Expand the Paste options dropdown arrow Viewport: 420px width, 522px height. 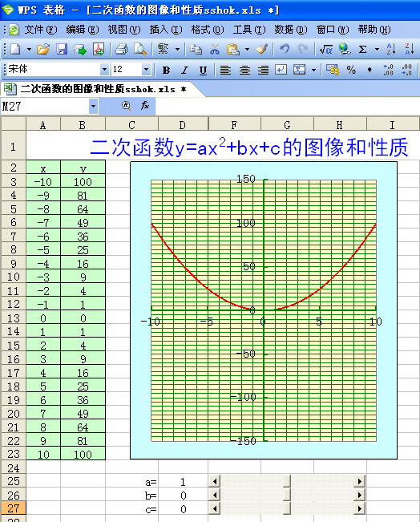click(247, 49)
